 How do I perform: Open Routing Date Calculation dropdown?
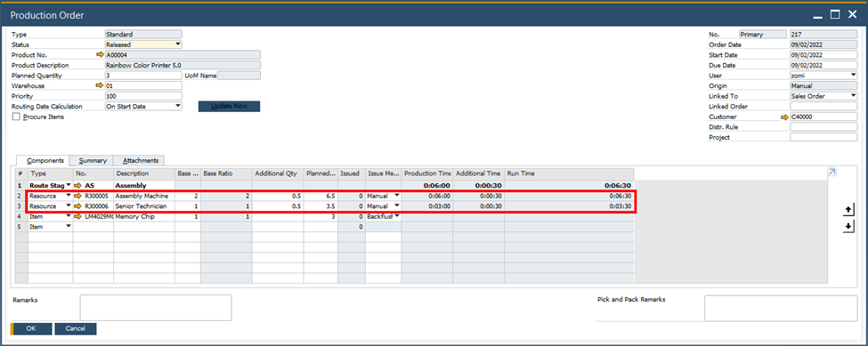(x=178, y=106)
